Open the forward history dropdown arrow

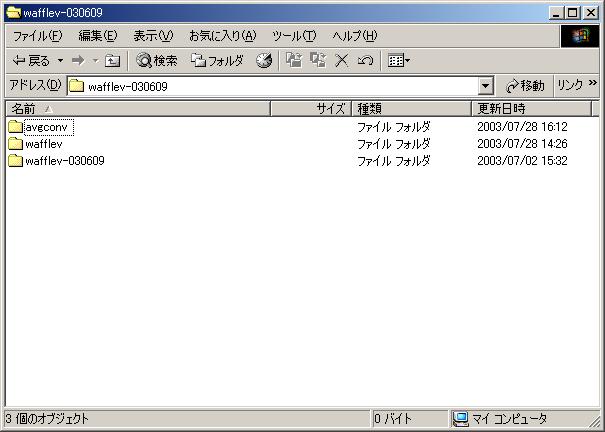click(95, 61)
